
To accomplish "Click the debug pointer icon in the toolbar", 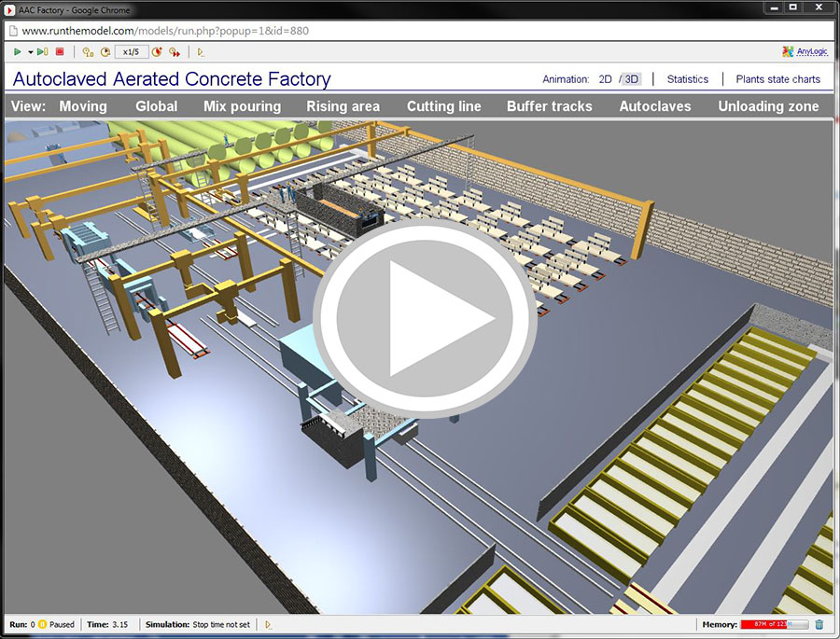I will [200, 52].
